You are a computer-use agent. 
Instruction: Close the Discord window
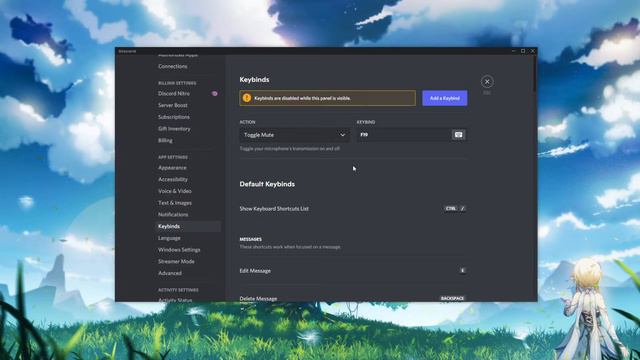pos(533,51)
